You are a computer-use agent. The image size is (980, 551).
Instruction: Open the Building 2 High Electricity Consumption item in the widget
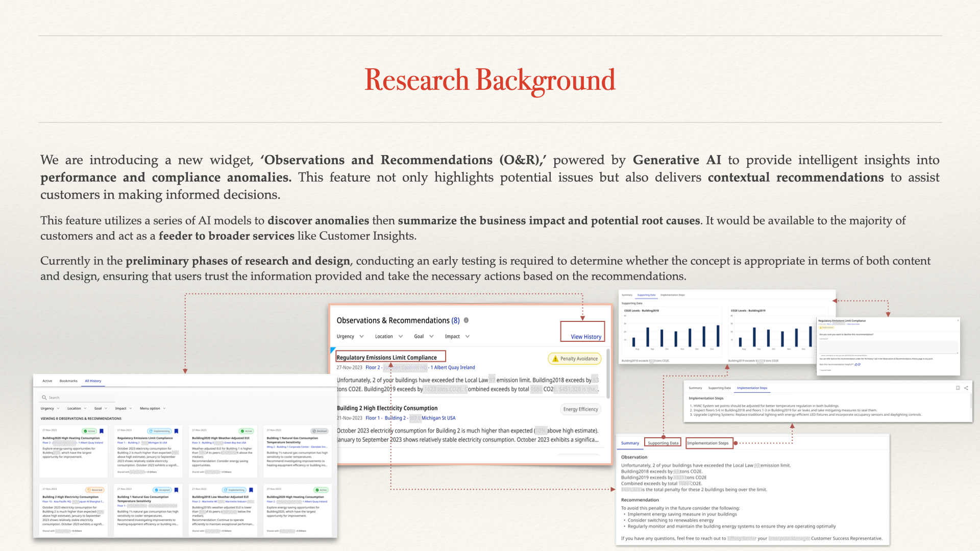point(387,408)
